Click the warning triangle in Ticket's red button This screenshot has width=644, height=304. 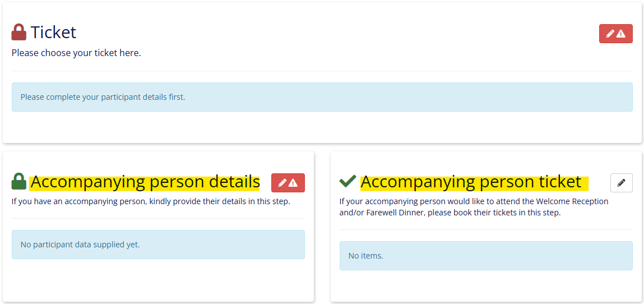tap(620, 34)
